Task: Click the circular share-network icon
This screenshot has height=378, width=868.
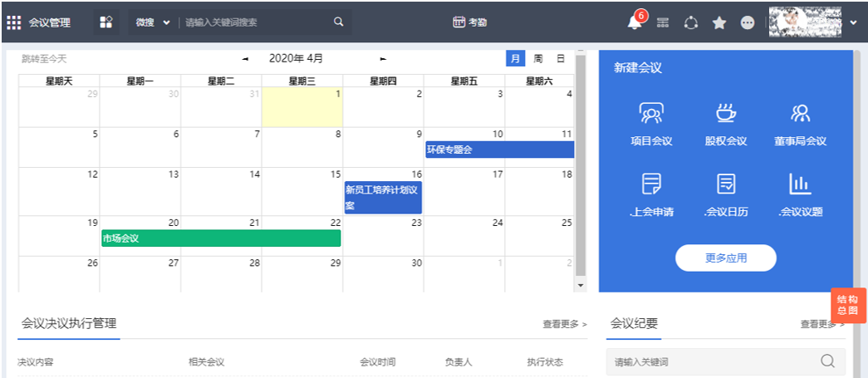Action: pyautogui.click(x=691, y=22)
